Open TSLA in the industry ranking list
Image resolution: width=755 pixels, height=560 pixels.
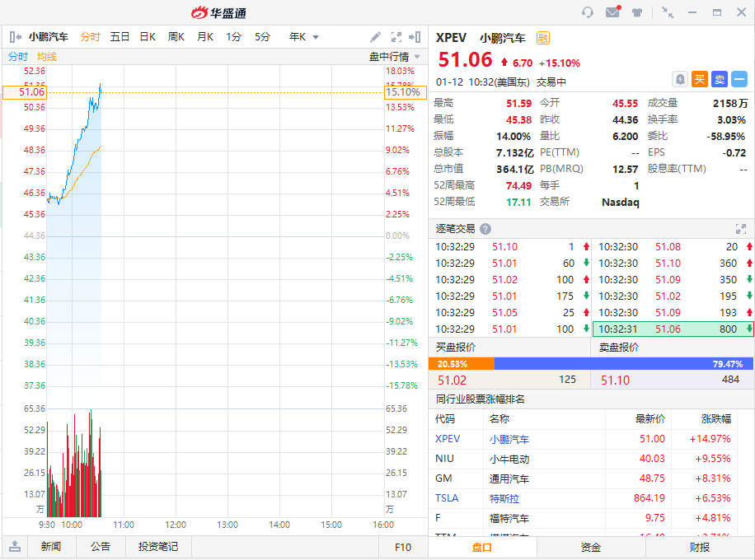(447, 498)
